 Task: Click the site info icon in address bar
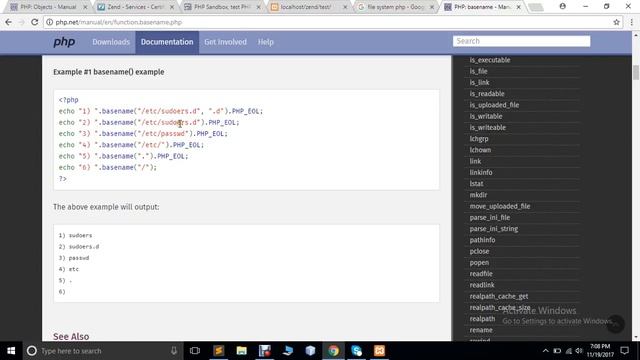point(49,22)
